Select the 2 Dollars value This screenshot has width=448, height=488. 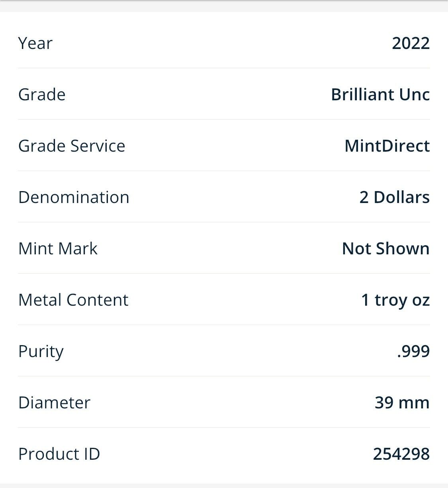tap(394, 197)
